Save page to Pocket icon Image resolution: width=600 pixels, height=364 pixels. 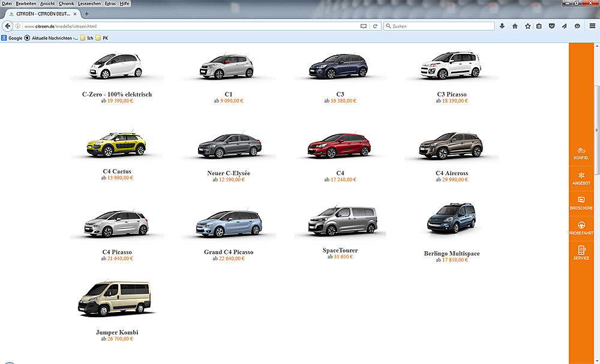[x=551, y=26]
